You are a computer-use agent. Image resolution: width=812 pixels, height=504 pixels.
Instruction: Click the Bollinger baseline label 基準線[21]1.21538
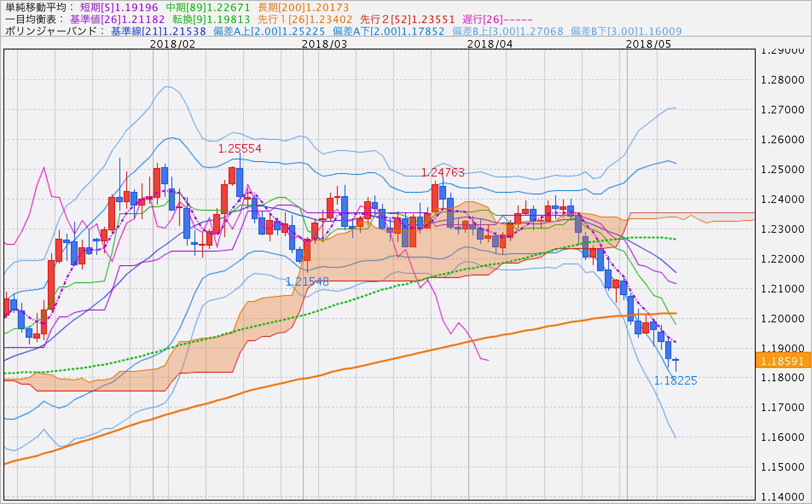pos(158,31)
